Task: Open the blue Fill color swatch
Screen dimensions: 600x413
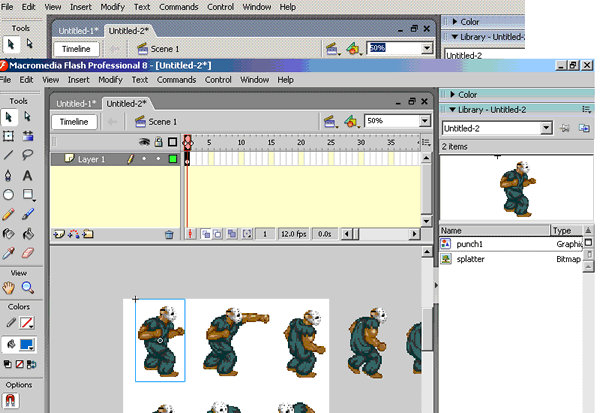Action: [x=27, y=344]
